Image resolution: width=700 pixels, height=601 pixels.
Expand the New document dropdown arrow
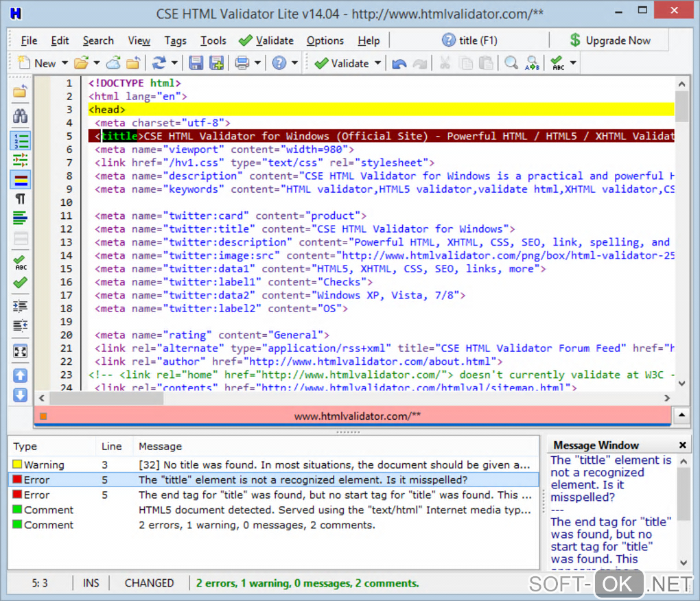(x=65, y=63)
